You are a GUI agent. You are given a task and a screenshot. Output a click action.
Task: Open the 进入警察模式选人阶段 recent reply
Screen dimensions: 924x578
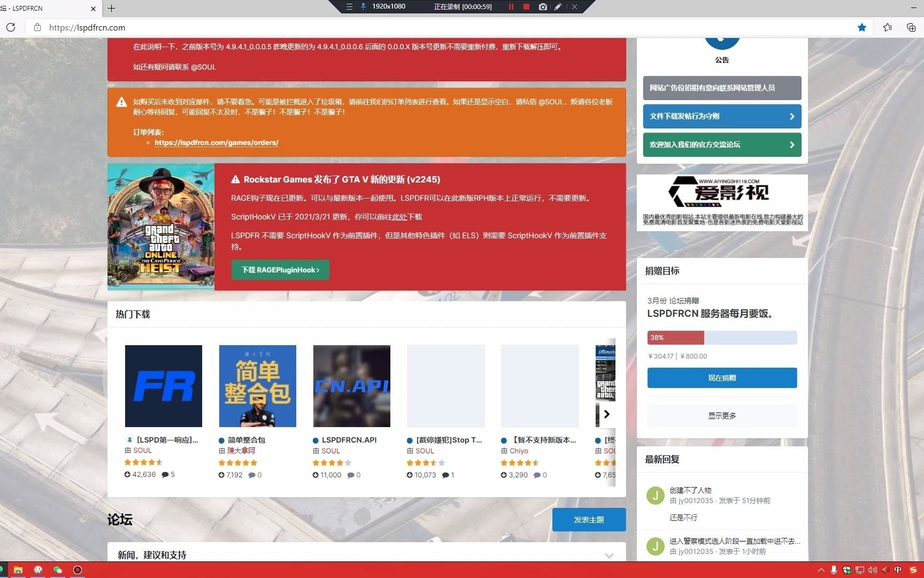coord(735,541)
